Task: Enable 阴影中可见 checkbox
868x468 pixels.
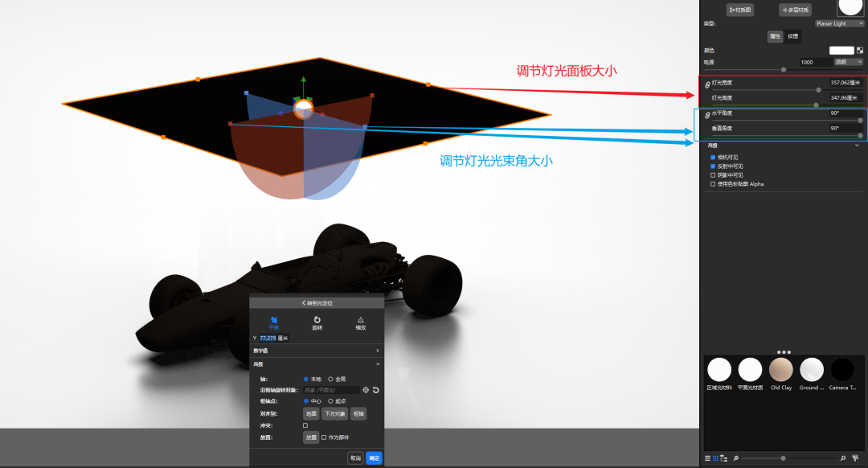Action: [x=713, y=175]
